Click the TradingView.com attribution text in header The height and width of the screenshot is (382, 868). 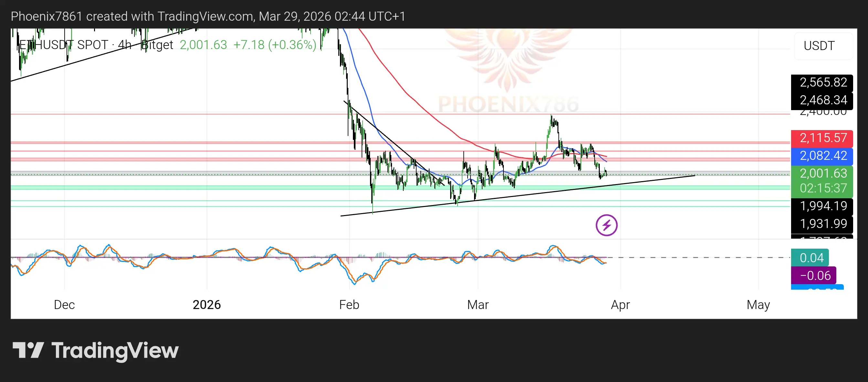pos(206,16)
